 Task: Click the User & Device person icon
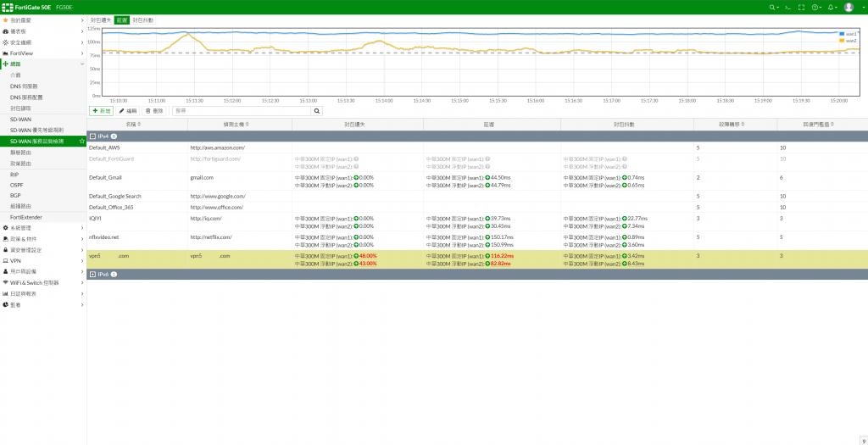[x=6, y=272]
